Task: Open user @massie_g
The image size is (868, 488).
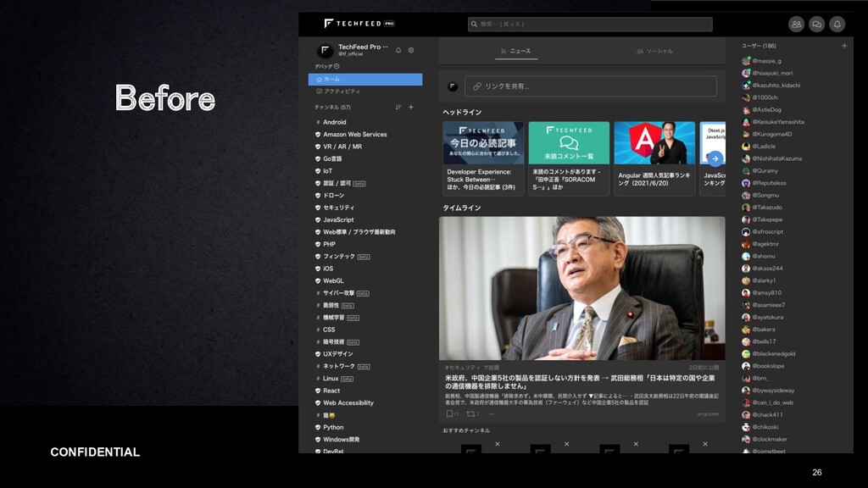Action: click(766, 61)
